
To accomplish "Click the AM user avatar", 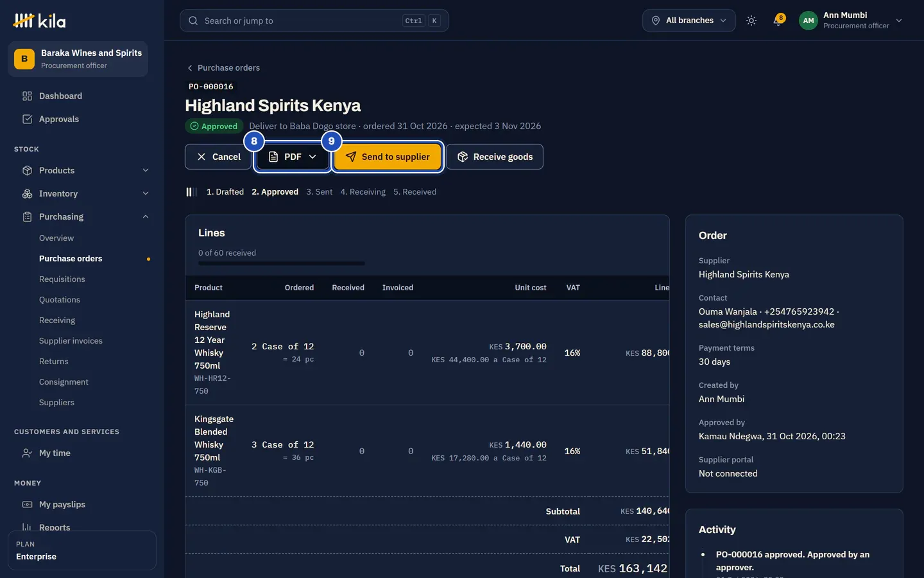I will click(809, 21).
